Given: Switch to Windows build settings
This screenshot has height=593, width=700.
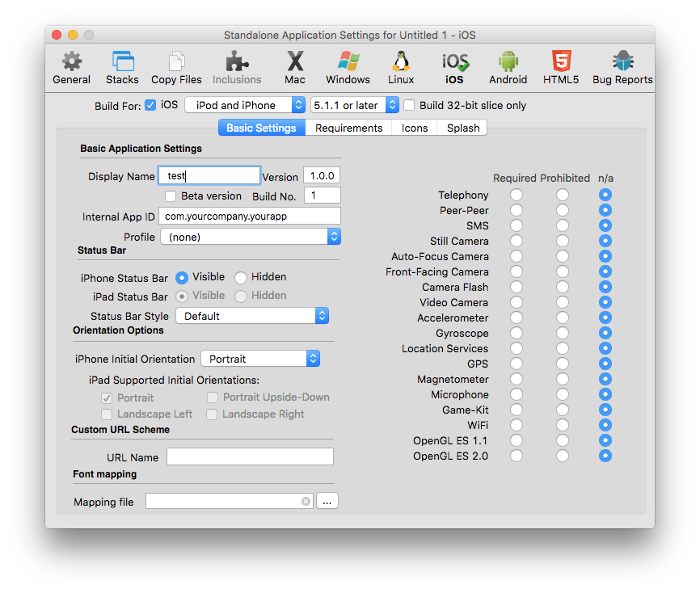Looking at the screenshot, I should pos(348,67).
